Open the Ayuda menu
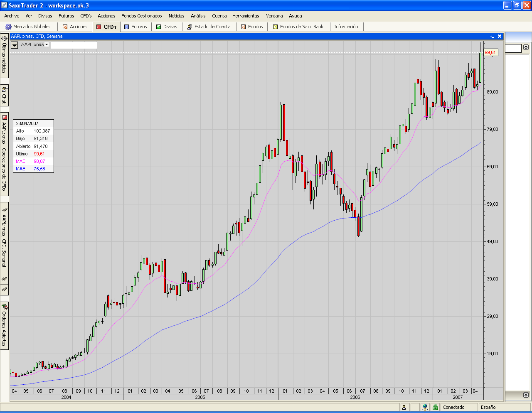Image resolution: width=532 pixels, height=413 pixels. pyautogui.click(x=296, y=16)
